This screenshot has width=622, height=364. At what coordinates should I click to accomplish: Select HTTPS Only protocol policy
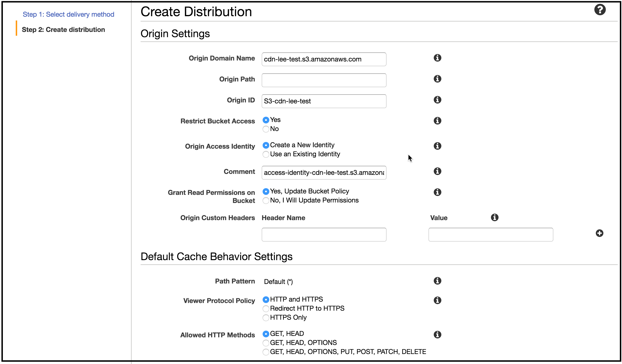[x=266, y=318]
